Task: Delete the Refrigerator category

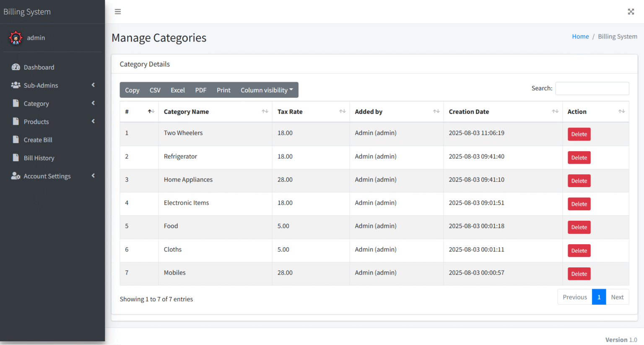Action: (579, 157)
